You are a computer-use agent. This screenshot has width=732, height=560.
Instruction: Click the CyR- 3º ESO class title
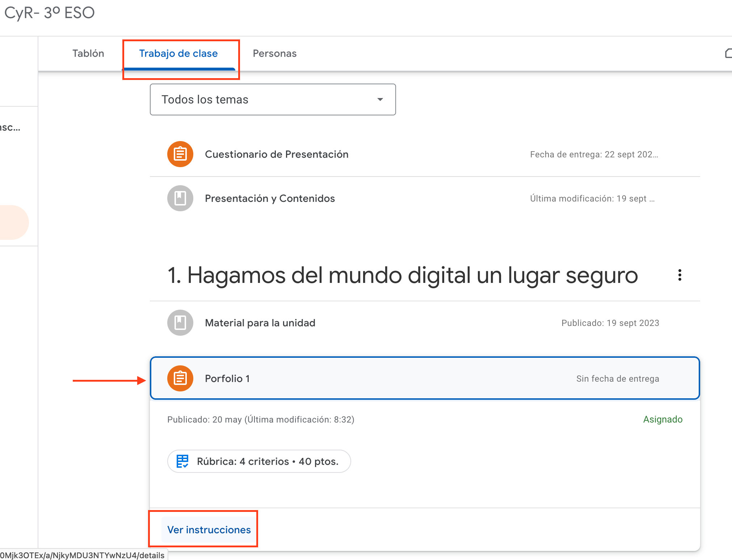(50, 13)
